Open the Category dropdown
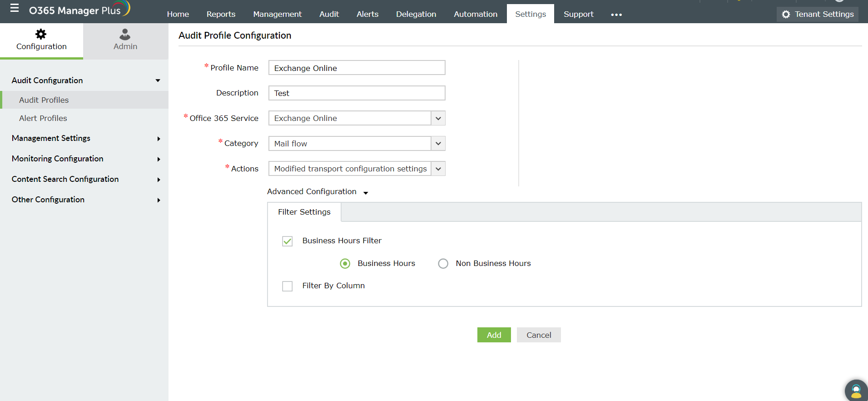 438,144
